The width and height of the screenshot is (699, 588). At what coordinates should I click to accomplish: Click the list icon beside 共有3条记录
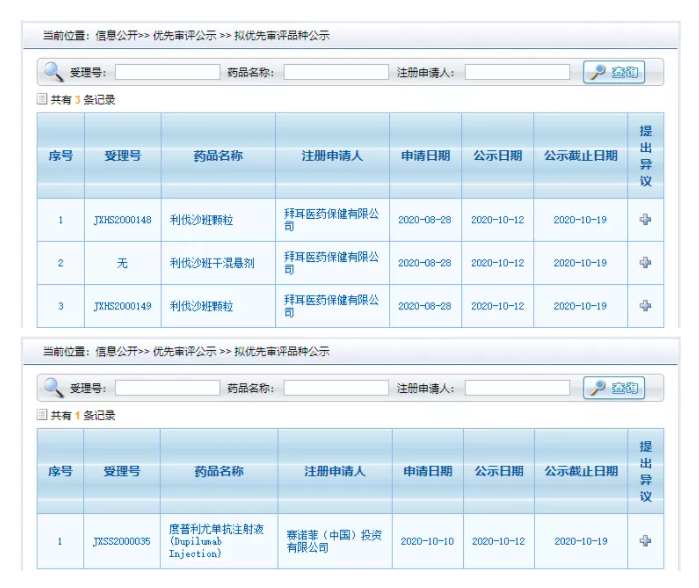click(x=42, y=100)
